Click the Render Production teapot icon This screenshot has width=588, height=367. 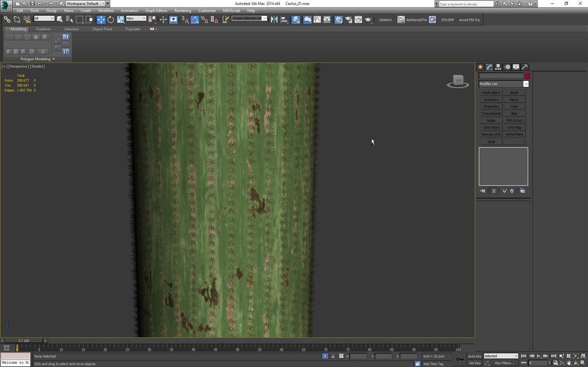point(368,19)
